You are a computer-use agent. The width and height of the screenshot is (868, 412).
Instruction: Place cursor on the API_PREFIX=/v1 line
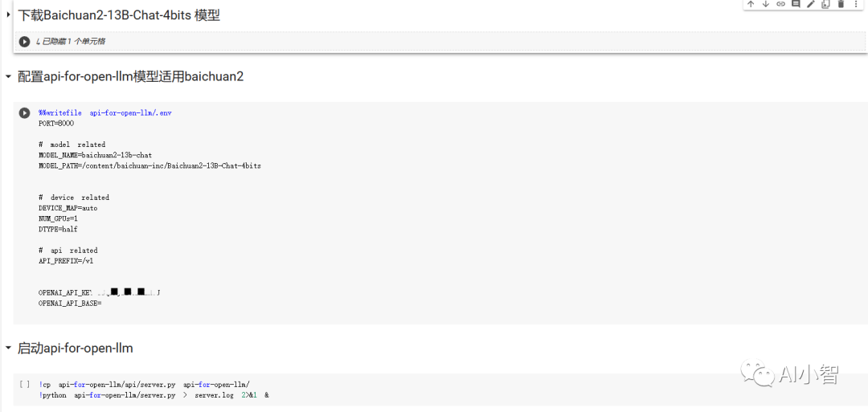tap(66, 260)
